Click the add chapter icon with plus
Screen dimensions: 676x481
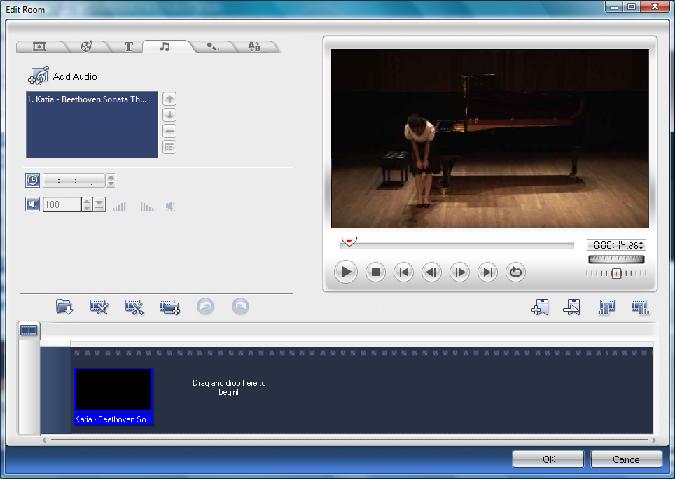[x=540, y=307]
